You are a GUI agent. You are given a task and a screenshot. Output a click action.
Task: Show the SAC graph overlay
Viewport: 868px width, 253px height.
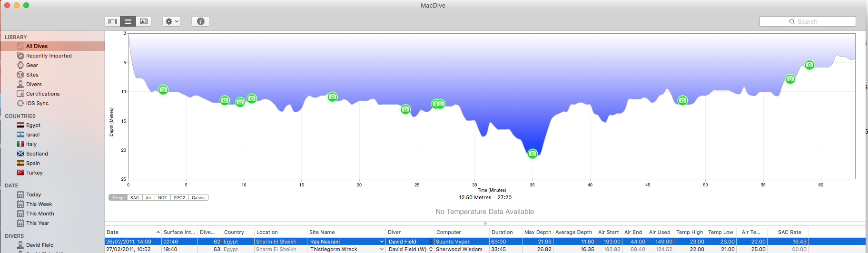click(135, 198)
